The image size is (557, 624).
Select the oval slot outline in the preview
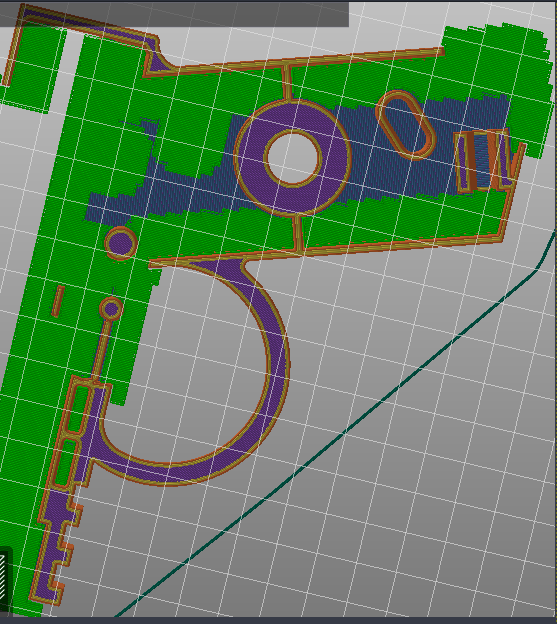tap(406, 125)
